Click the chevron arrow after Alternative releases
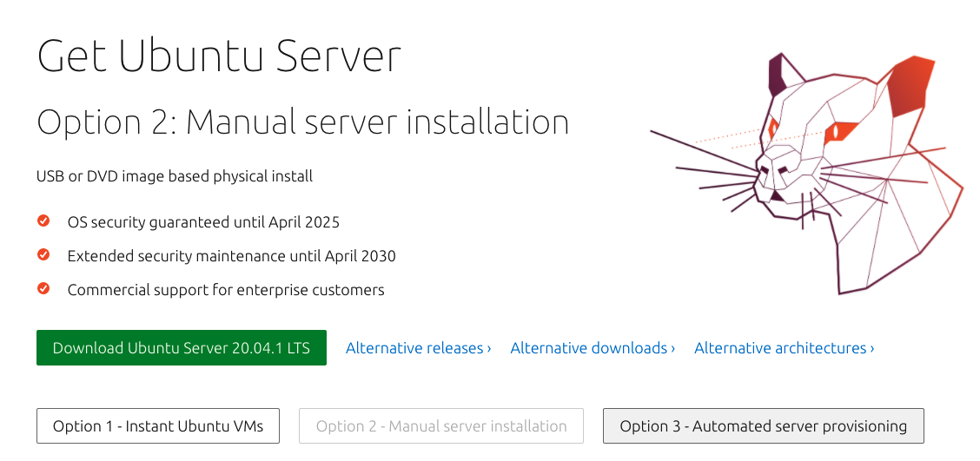This screenshot has height=461, width=980. click(489, 348)
